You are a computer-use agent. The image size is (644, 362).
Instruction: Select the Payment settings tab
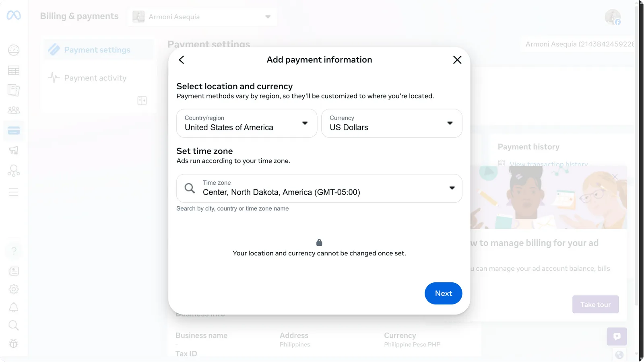point(97,49)
